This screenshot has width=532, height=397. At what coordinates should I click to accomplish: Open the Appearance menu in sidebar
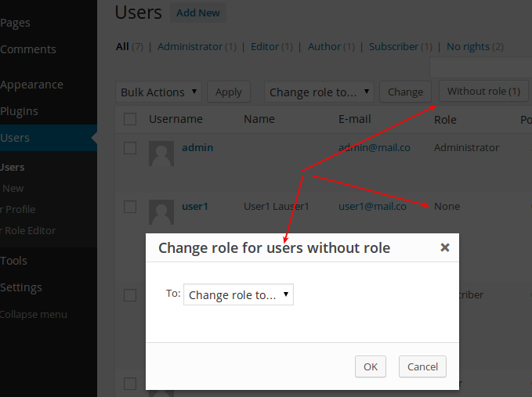tap(31, 85)
